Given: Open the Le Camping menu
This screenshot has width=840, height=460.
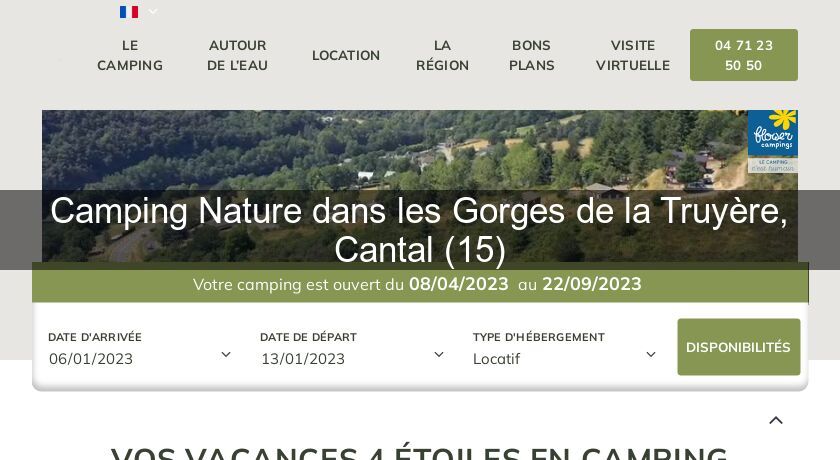Looking at the screenshot, I should 130,55.
